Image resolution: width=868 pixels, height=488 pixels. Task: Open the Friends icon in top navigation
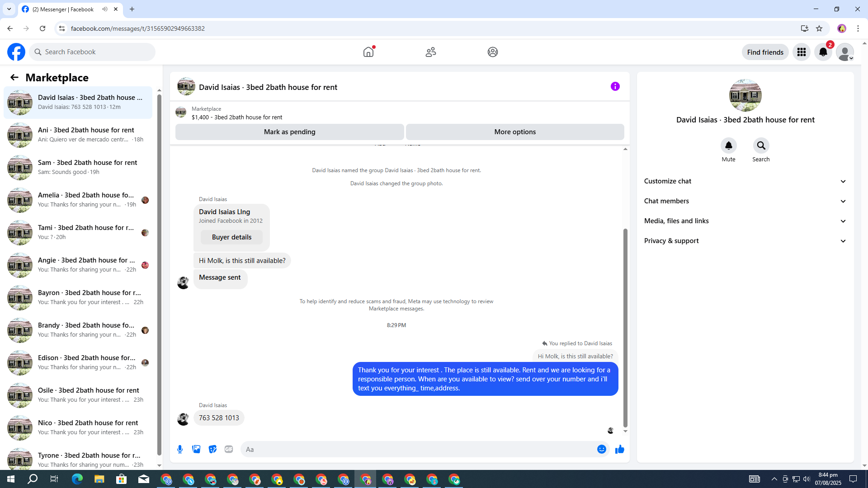coord(431,52)
